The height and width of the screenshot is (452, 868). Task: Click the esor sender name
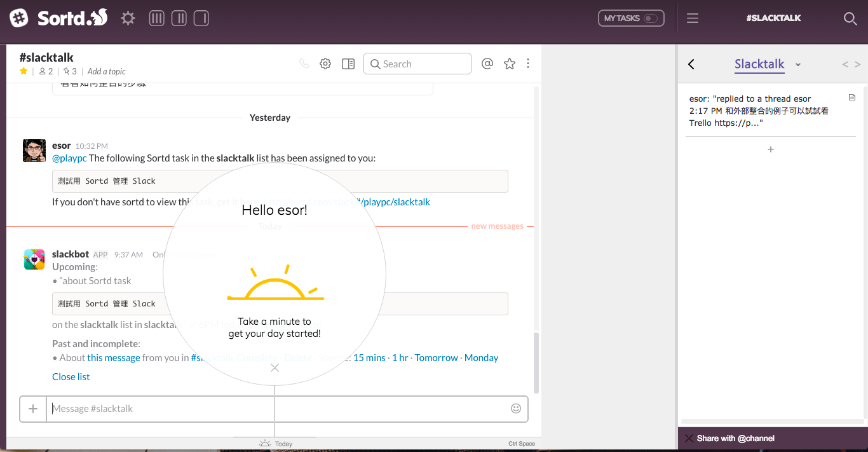[62, 146]
